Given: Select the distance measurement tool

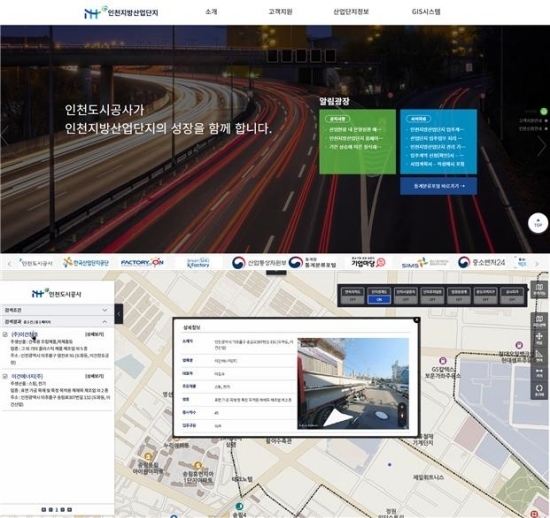Looking at the screenshot, I should coord(539,373).
